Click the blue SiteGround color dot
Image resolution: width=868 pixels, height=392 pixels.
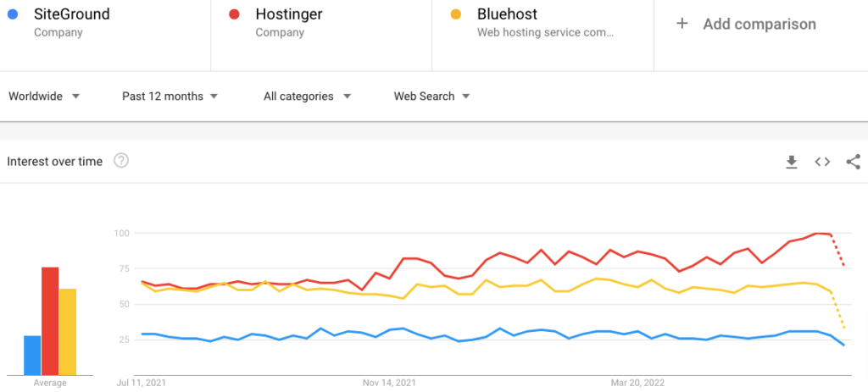13,14
